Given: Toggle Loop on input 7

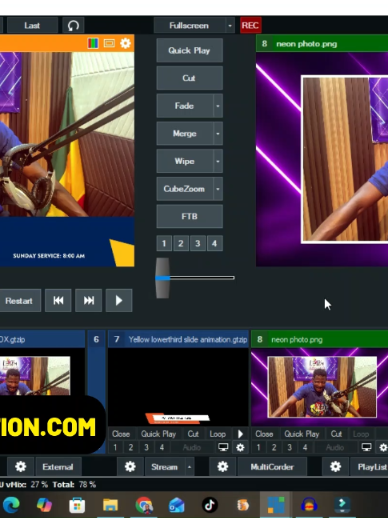Looking at the screenshot, I should pyautogui.click(x=218, y=434).
